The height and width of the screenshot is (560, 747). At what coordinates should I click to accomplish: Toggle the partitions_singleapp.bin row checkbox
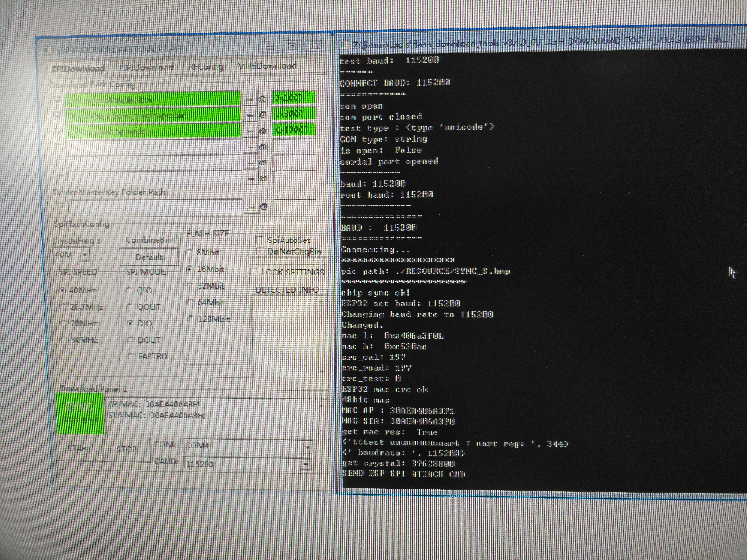[x=58, y=116]
